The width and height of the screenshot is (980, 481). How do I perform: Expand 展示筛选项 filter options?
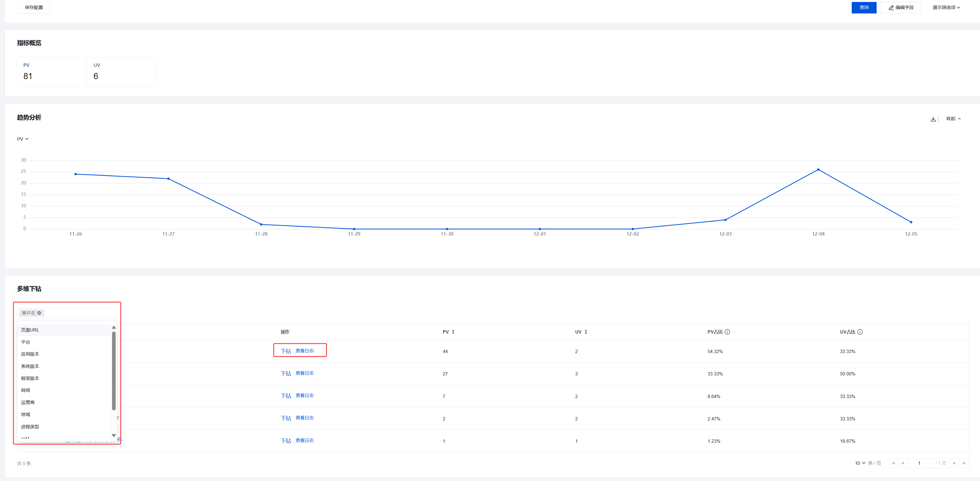[946, 8]
